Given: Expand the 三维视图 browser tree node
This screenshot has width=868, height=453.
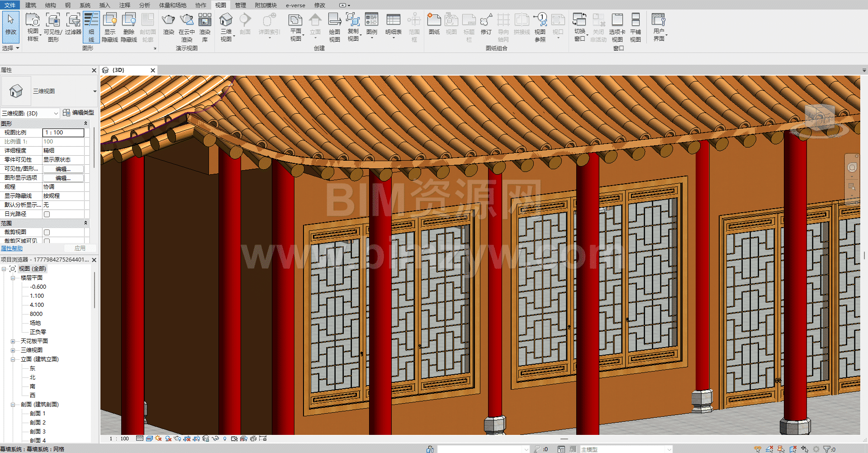Looking at the screenshot, I should 13,350.
